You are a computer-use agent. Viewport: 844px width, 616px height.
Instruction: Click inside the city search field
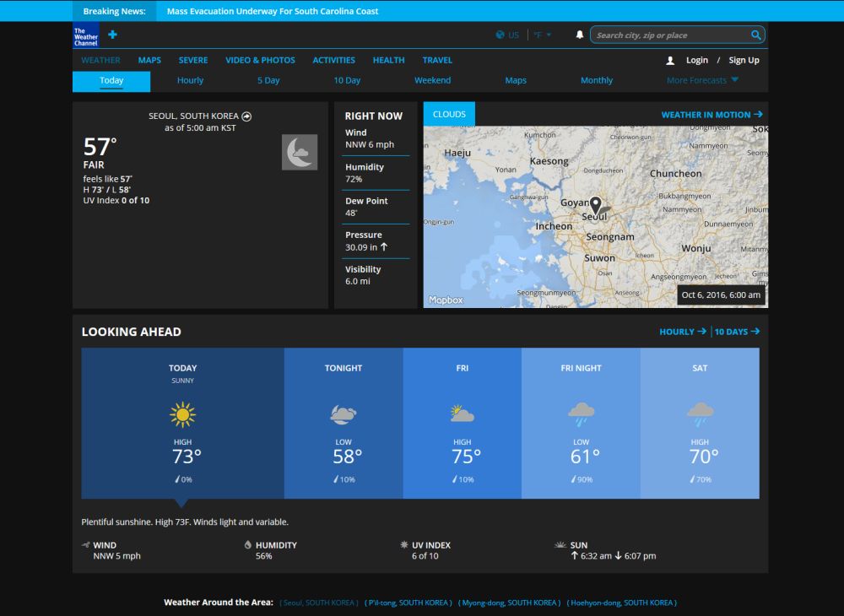click(x=667, y=35)
